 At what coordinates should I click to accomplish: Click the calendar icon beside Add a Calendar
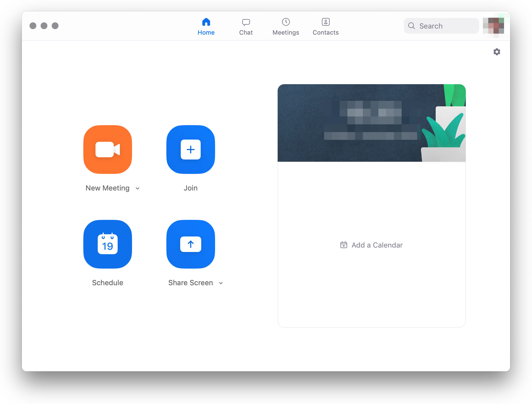[344, 245]
